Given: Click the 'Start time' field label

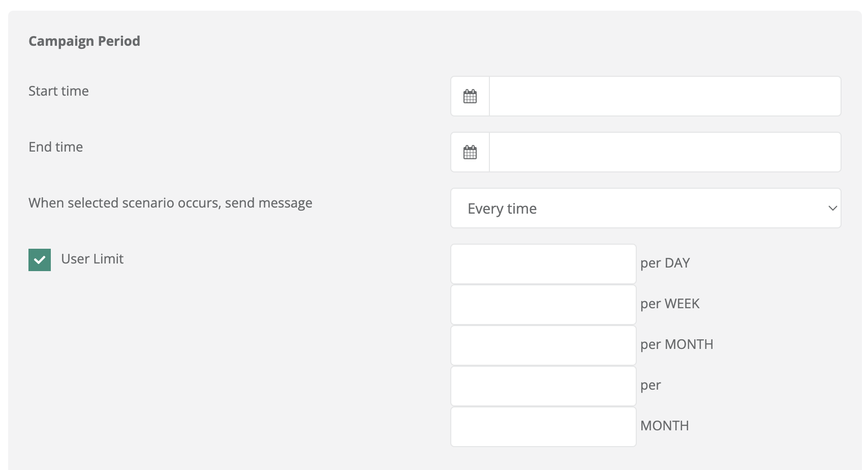Looking at the screenshot, I should [x=58, y=91].
